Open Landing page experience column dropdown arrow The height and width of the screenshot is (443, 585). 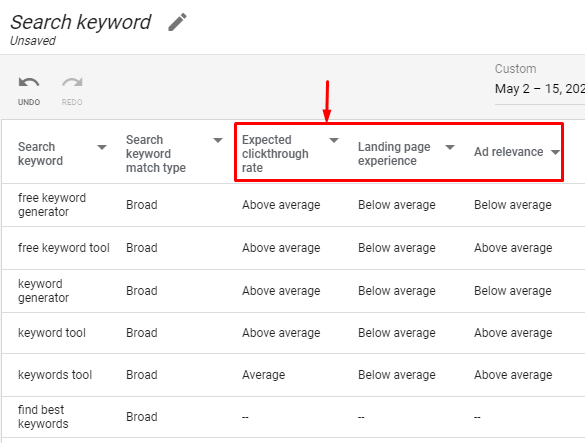click(450, 147)
